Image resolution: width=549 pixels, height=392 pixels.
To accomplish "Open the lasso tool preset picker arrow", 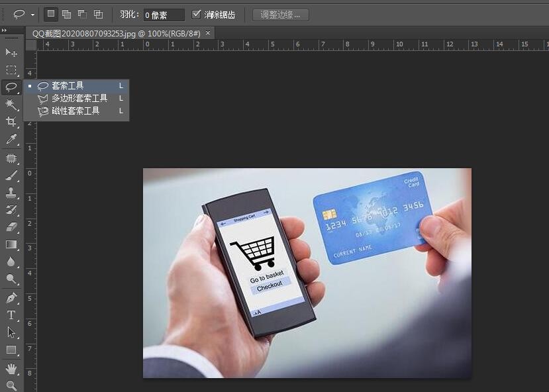I will coord(32,15).
